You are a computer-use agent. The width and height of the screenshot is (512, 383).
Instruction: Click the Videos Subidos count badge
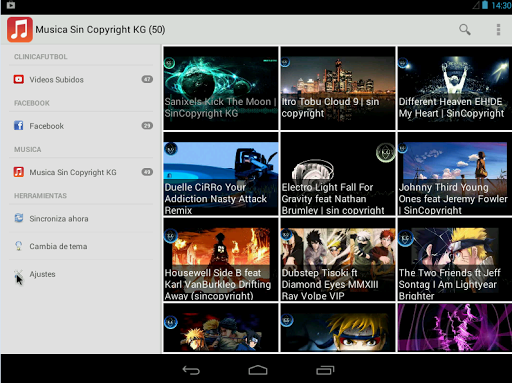click(x=147, y=79)
